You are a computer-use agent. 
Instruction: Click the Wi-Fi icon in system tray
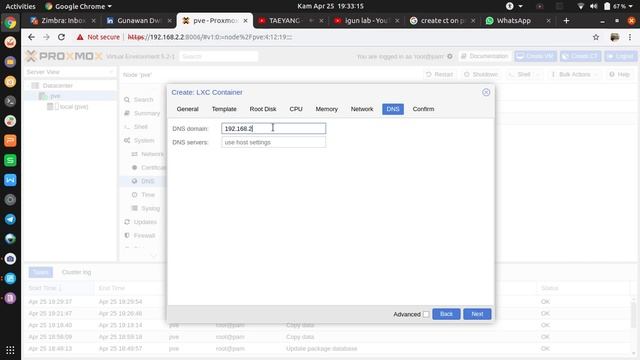[x=580, y=6]
